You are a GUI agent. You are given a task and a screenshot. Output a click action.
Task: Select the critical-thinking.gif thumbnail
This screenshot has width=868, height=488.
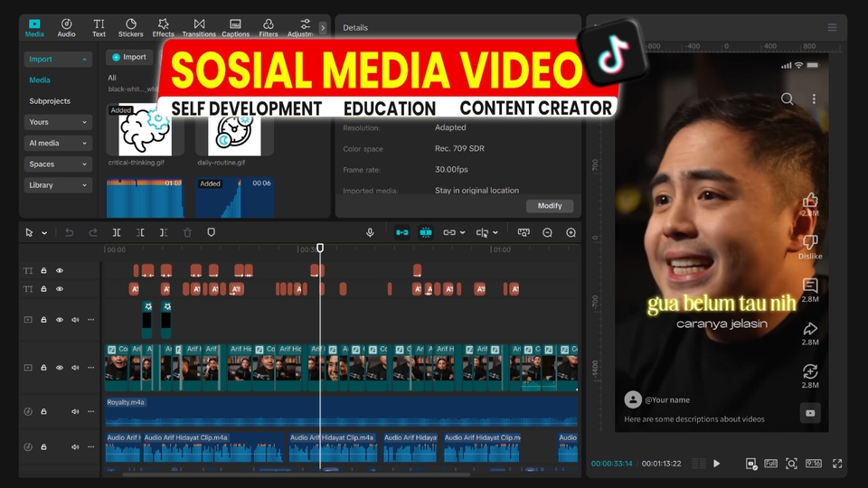click(x=145, y=130)
